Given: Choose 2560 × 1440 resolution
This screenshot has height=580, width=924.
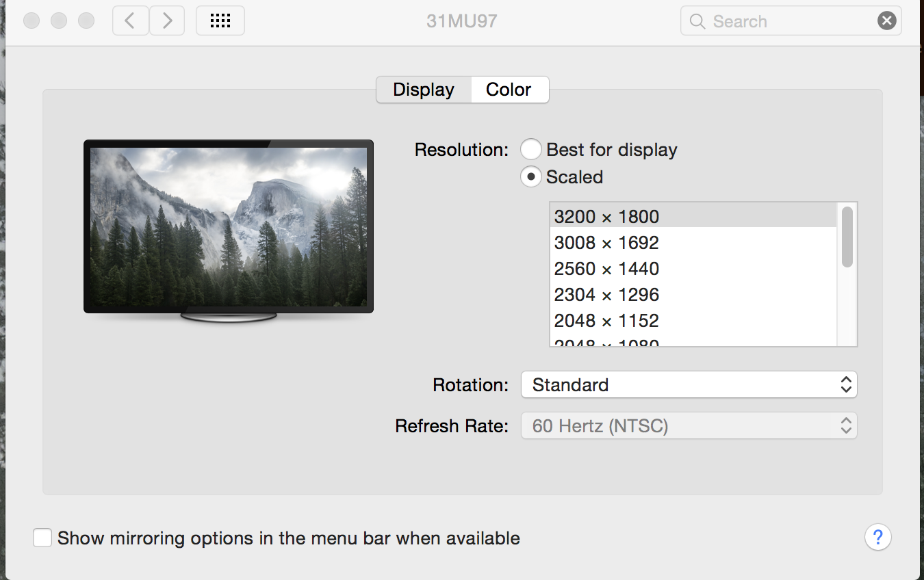Looking at the screenshot, I should tap(693, 269).
